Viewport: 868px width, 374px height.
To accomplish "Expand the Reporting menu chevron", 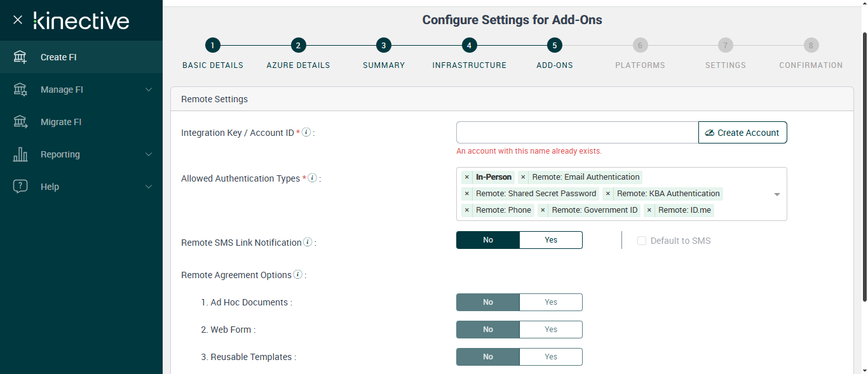I will (149, 154).
